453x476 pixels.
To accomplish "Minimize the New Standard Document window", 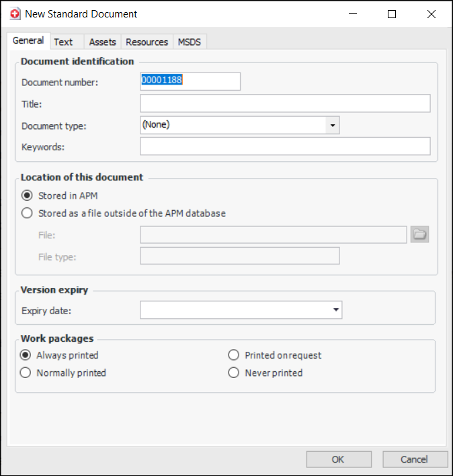I will [x=352, y=14].
